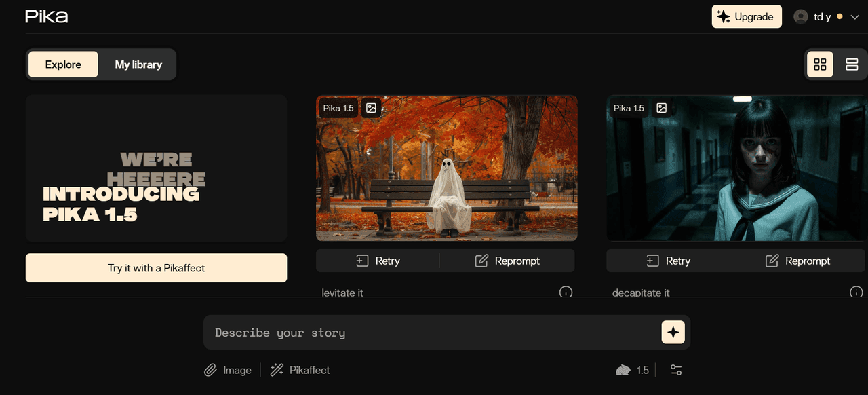
Task: Attach an Image with the paperclip button
Action: [x=228, y=370]
